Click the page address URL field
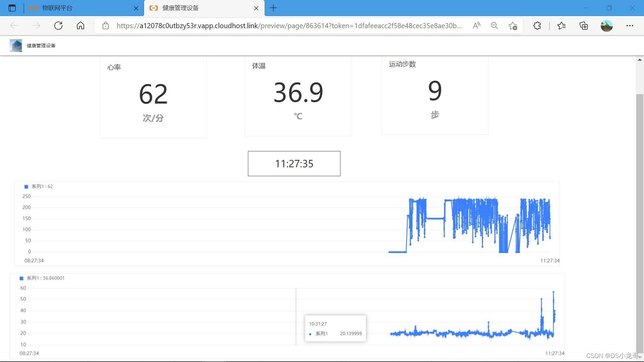 click(288, 26)
